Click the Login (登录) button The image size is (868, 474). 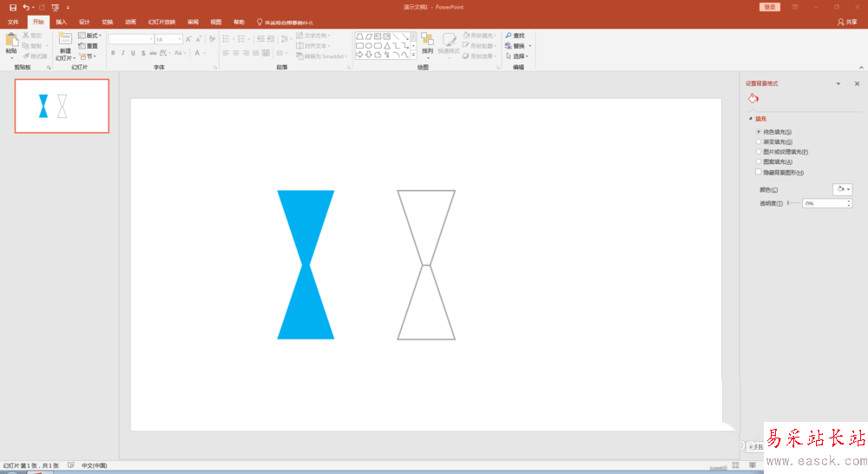770,7
